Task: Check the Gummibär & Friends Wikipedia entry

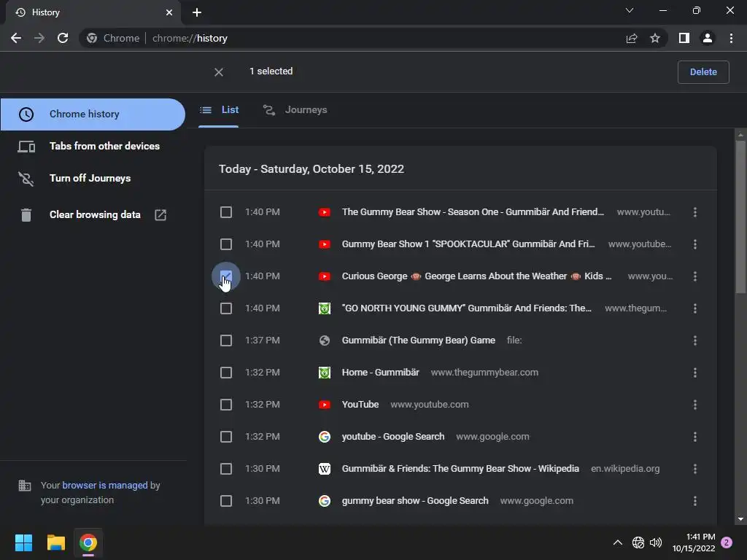Action: [226, 469]
